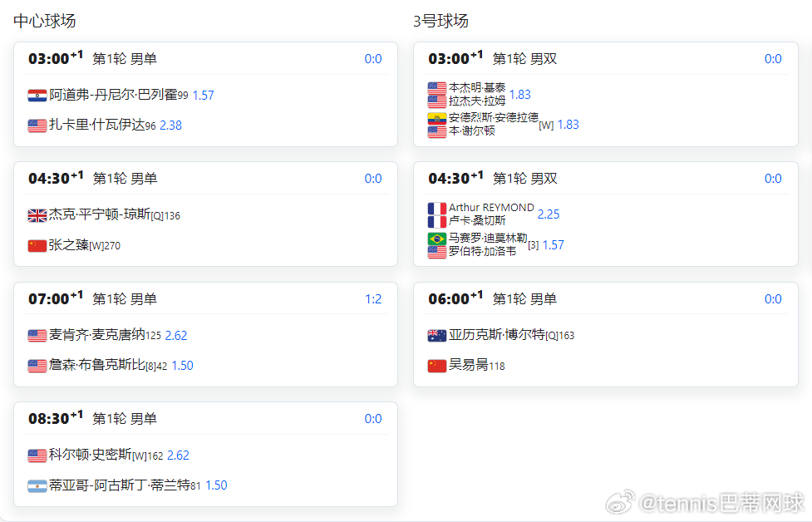Select the 中心球场 court heading
Image resolution: width=812 pixels, height=522 pixels.
[x=41, y=21]
